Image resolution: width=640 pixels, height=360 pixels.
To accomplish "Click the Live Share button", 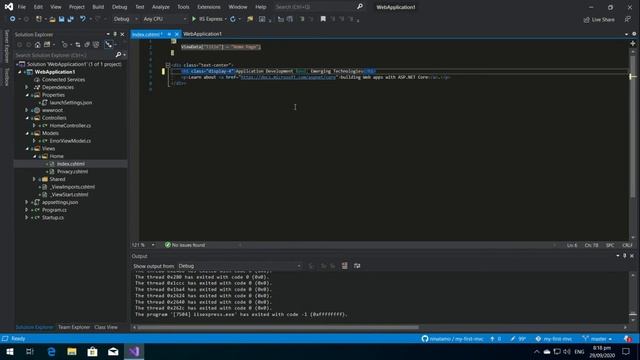I will tap(599, 19).
